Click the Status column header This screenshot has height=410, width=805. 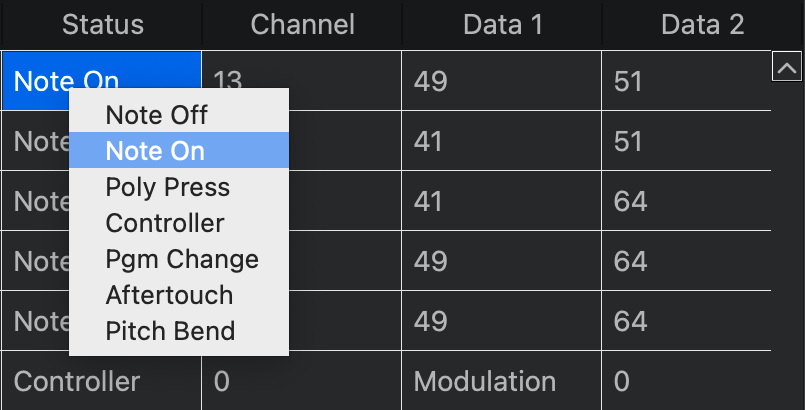pyautogui.click(x=103, y=25)
